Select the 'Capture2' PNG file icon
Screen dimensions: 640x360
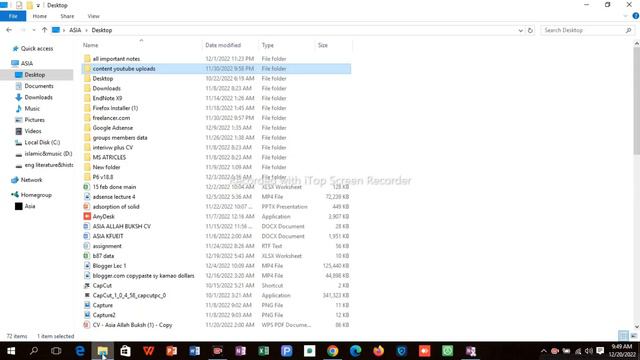point(87,315)
